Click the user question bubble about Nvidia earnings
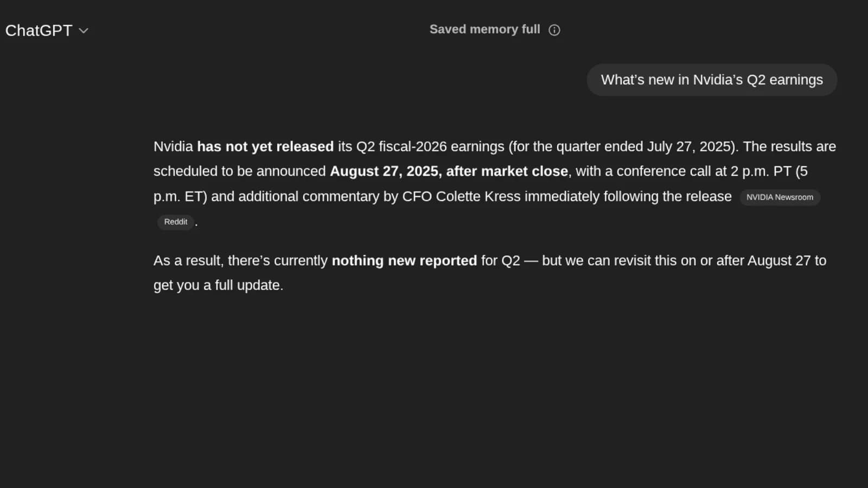This screenshot has height=488, width=868. (712, 80)
